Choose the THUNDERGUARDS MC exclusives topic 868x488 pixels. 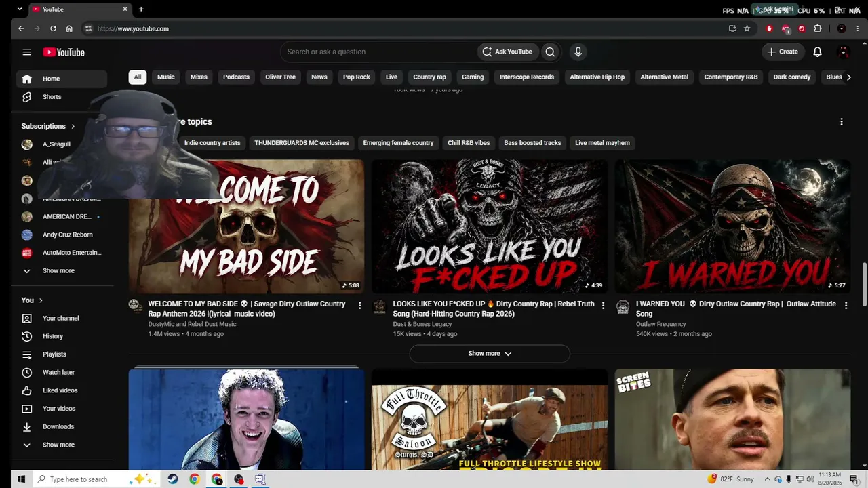pyautogui.click(x=302, y=143)
